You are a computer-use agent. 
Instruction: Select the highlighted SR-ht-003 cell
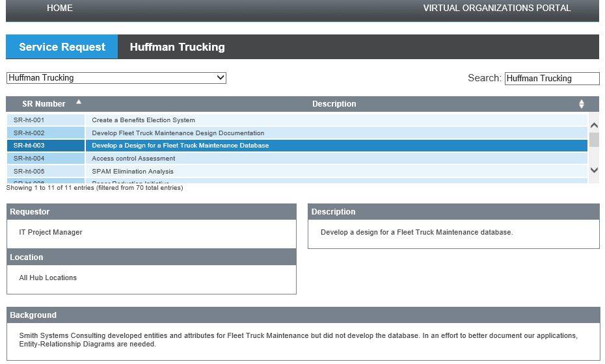[x=46, y=146]
